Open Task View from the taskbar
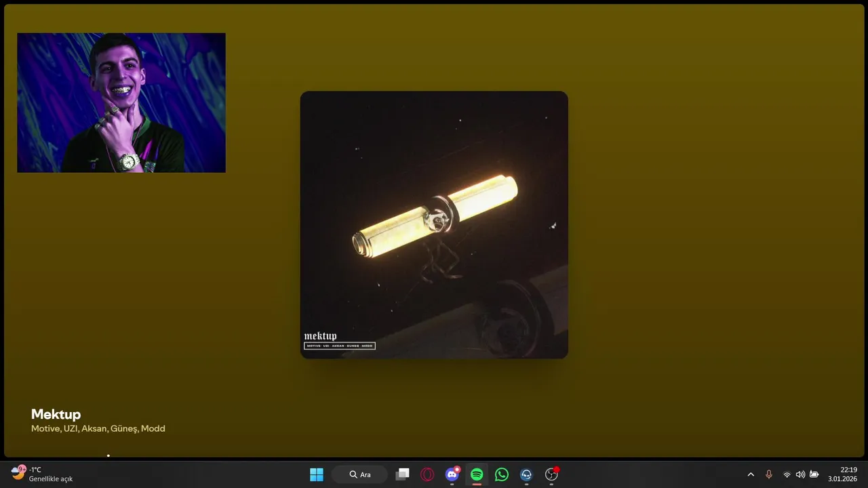The image size is (868, 488). click(x=402, y=474)
